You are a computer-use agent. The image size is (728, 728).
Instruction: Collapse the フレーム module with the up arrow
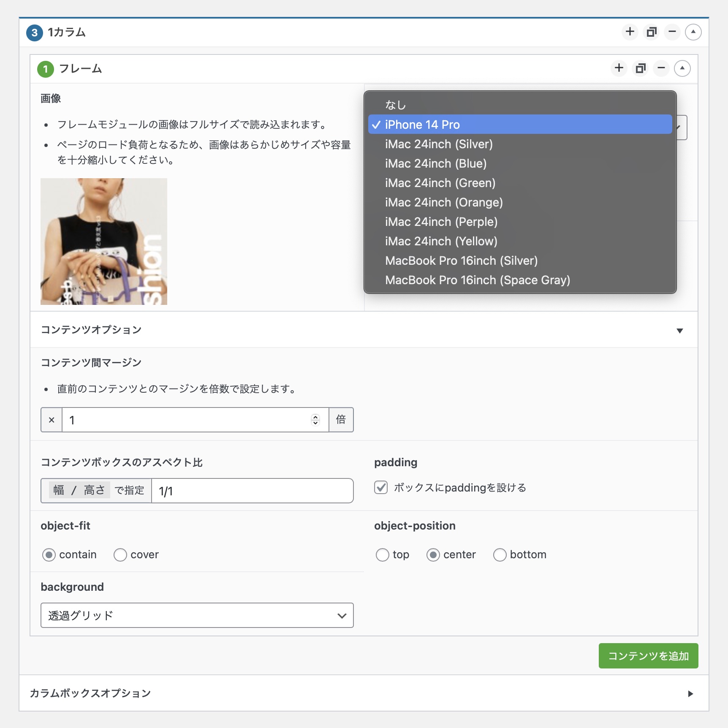point(682,68)
